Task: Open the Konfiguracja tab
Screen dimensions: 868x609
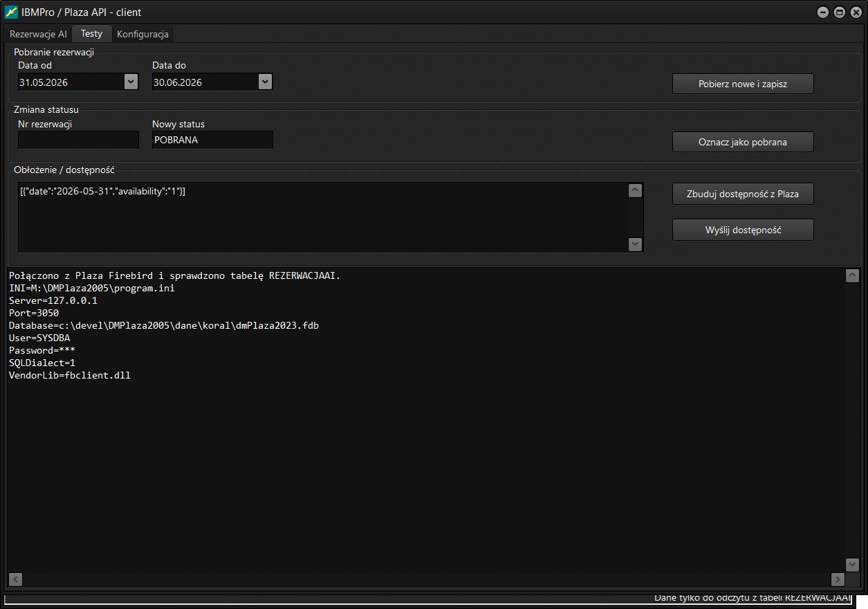Action: click(142, 34)
